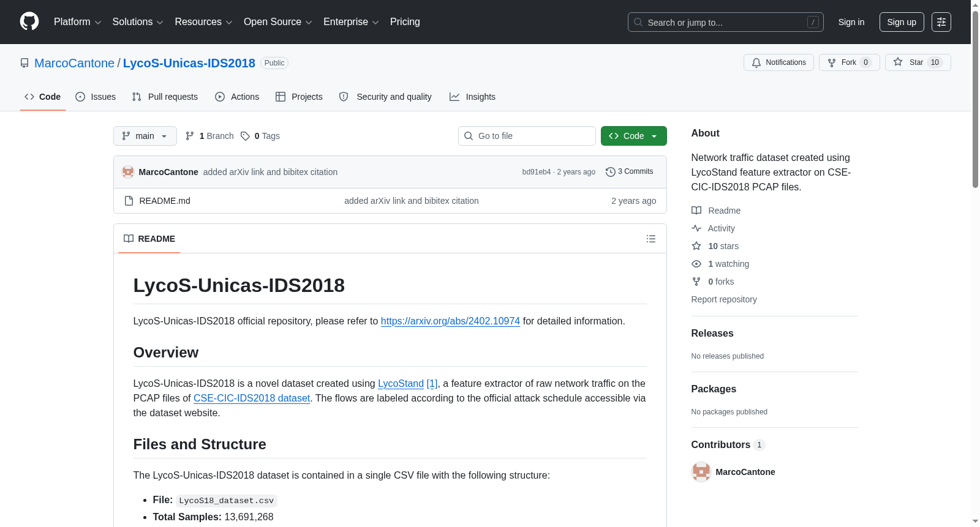Expand the Solutions menu
This screenshot has height=527, width=980.
tap(138, 22)
